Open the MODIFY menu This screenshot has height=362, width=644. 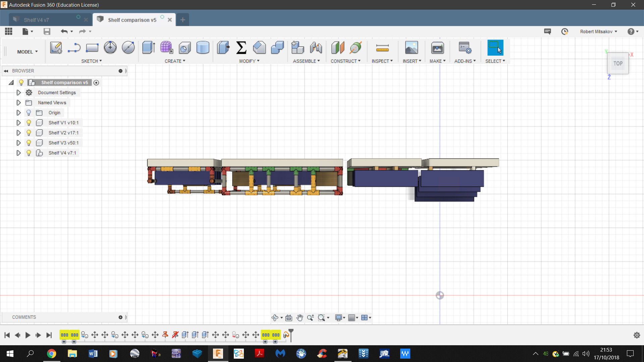(x=249, y=61)
